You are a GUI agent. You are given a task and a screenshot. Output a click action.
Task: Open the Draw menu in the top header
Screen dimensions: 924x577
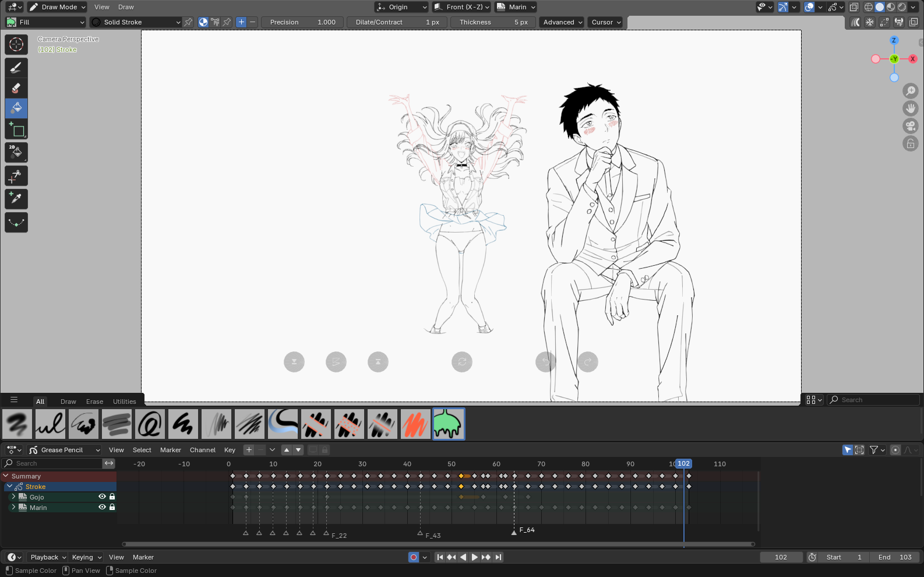126,7
